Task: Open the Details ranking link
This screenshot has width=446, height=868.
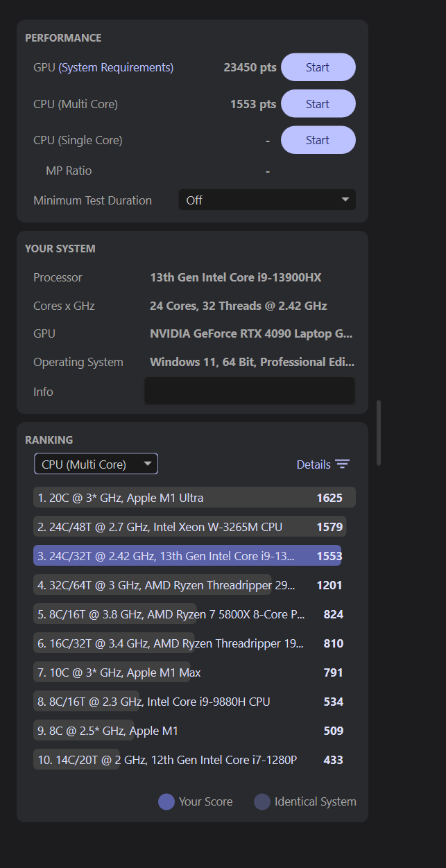Action: click(314, 465)
